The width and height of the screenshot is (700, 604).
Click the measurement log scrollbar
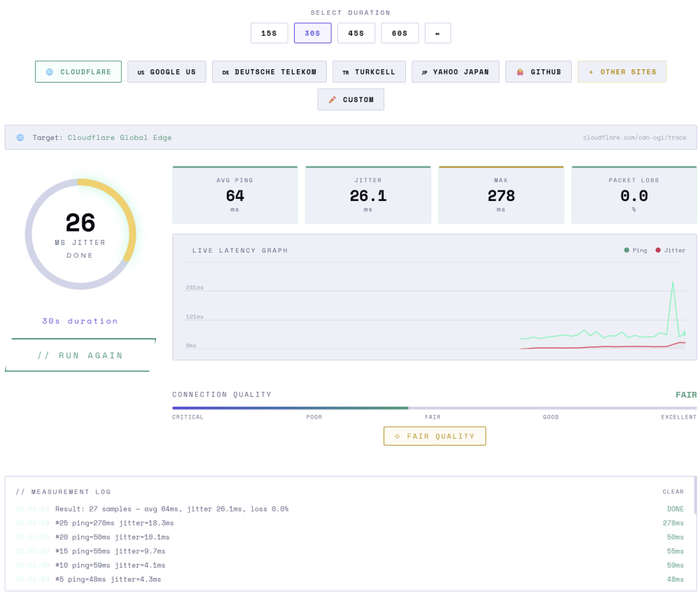(696, 496)
